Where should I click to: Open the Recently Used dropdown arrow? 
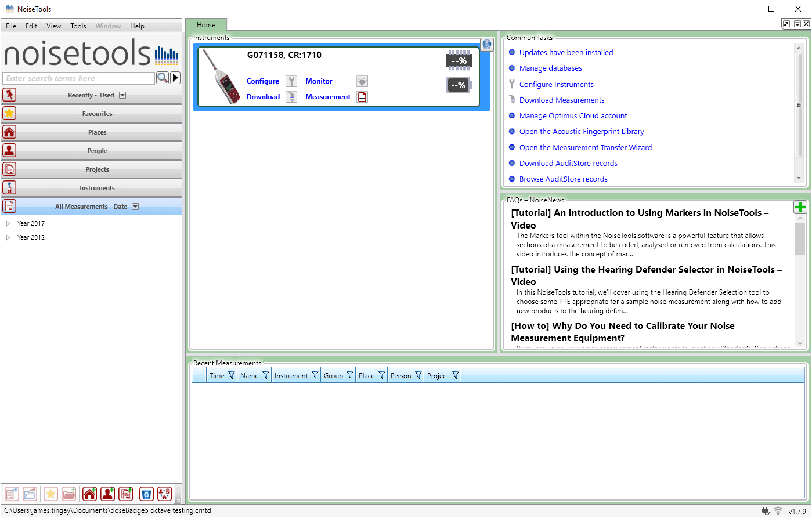point(122,95)
